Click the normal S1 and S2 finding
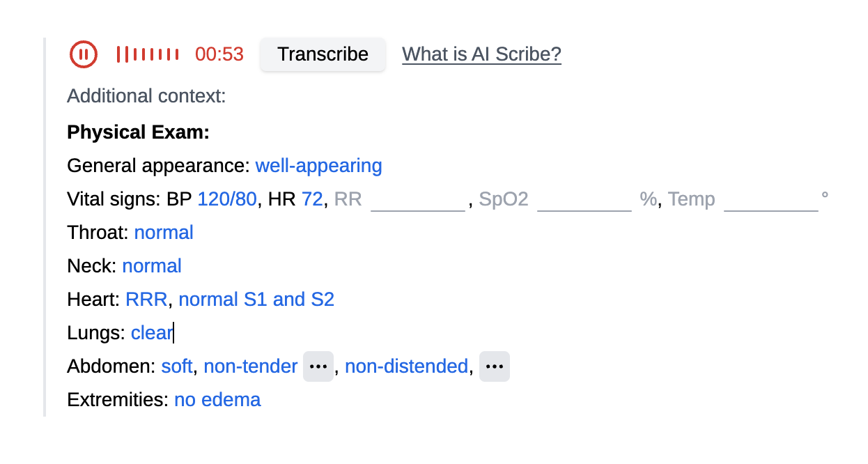 (x=256, y=300)
